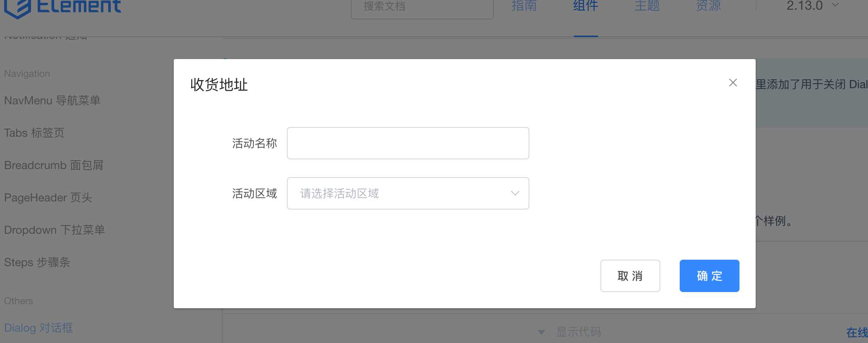Open NavMenu 导航菜单 in the sidebar
This screenshot has height=343, width=868.
tap(52, 100)
